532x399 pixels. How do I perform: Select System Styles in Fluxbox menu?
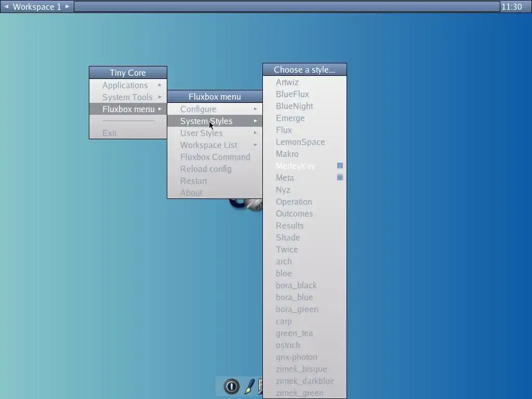point(215,121)
